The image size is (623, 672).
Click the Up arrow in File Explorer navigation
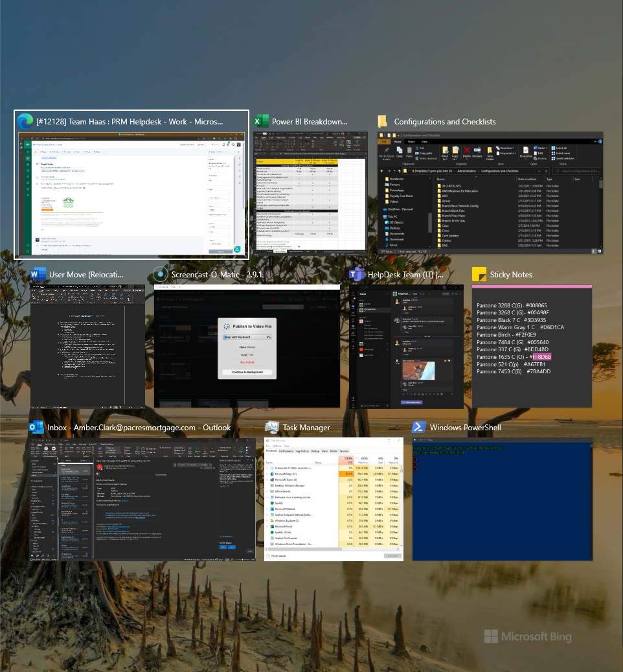[x=399, y=171]
